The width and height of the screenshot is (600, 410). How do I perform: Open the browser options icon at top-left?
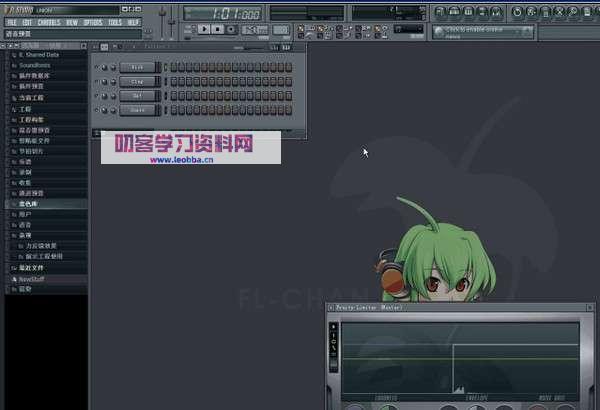(3, 46)
